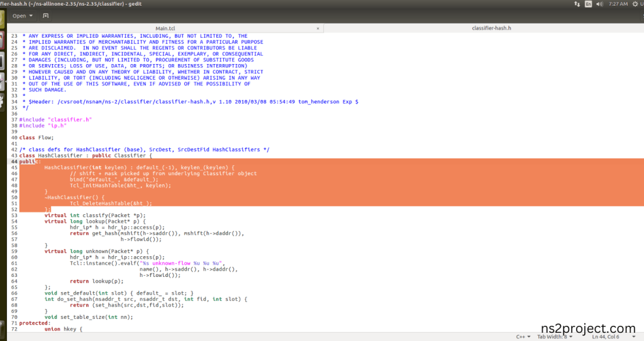Open the insert mode dropdown arrow after Ln/Col
The image size is (644, 341).
(634, 337)
